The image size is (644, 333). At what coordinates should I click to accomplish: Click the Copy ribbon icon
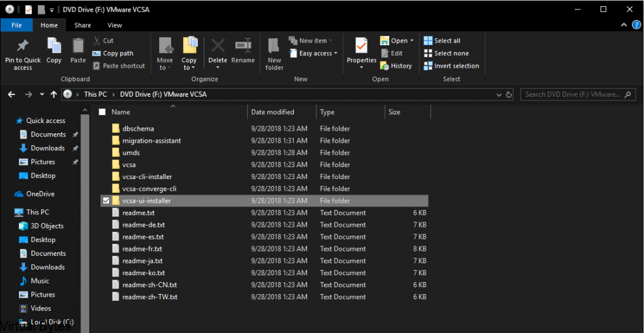tap(54, 45)
